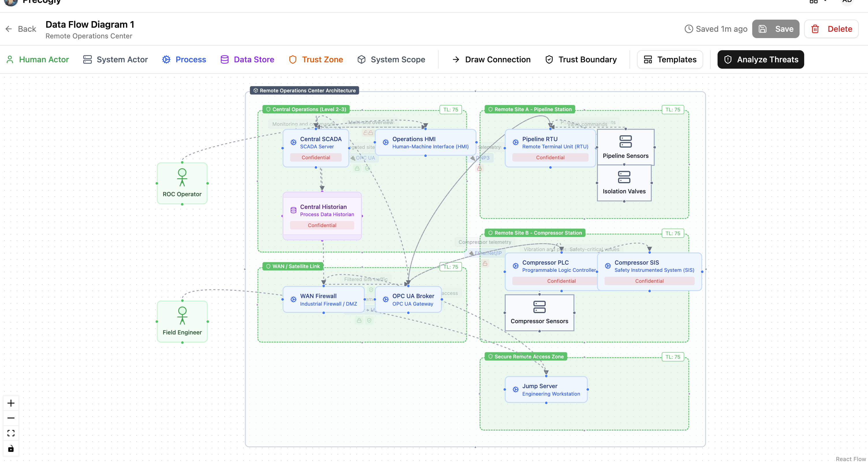The height and width of the screenshot is (464, 868).
Task: Add a Data Store element
Action: click(x=247, y=60)
